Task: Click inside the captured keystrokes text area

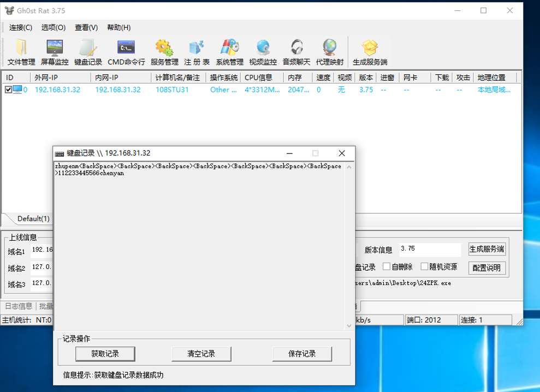Action: pos(199,246)
